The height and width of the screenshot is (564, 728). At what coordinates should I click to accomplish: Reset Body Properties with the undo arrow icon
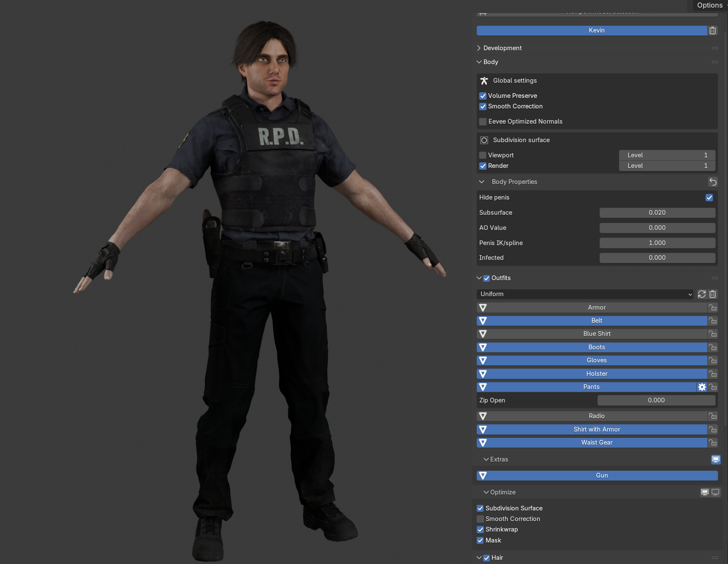click(x=712, y=182)
